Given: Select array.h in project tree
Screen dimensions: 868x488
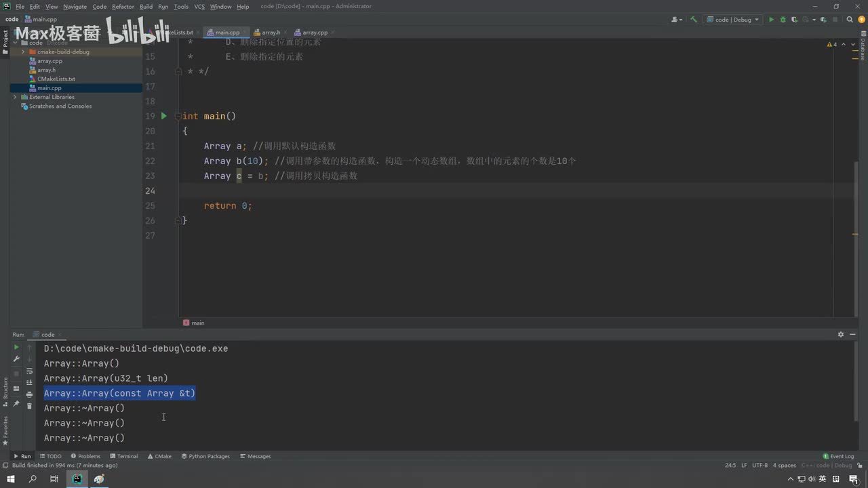Looking at the screenshot, I should tap(46, 70).
